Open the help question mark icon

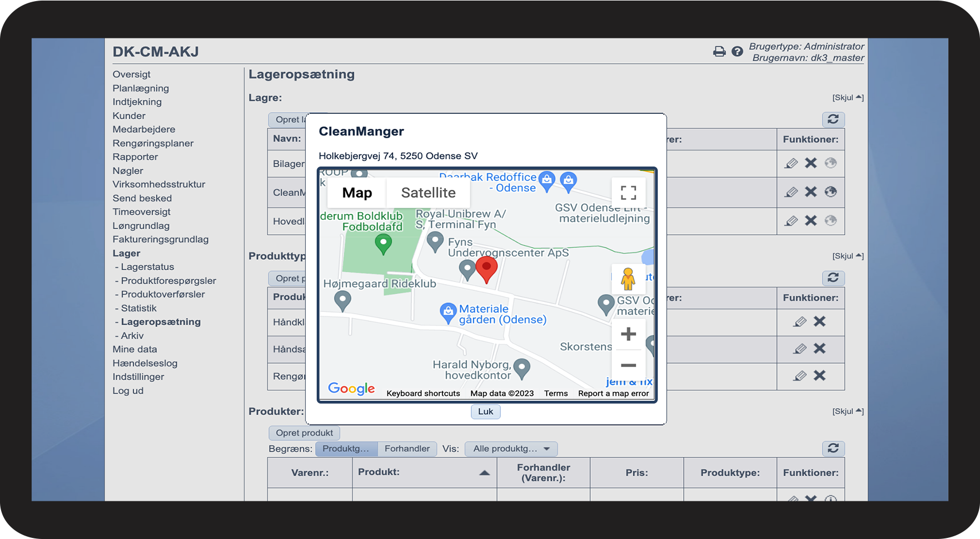[737, 52]
